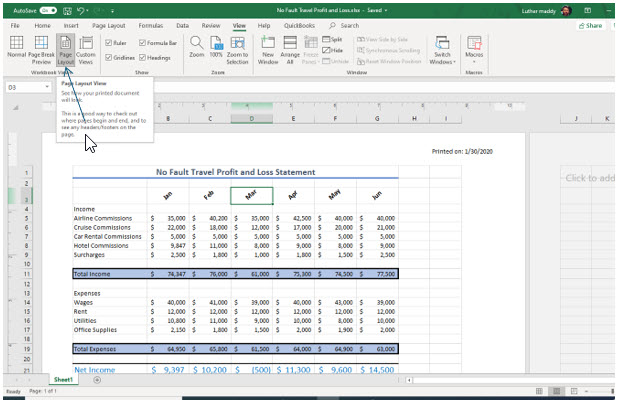Viewport: 618px width, 402px height.
Task: Click the Zoom magnifier tool
Action: tap(196, 47)
